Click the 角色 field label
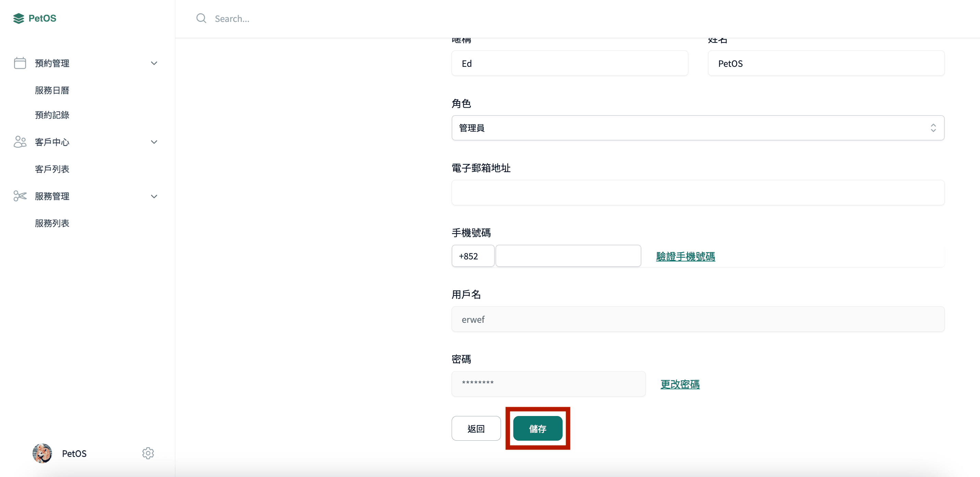The width and height of the screenshot is (980, 477). [x=461, y=103]
